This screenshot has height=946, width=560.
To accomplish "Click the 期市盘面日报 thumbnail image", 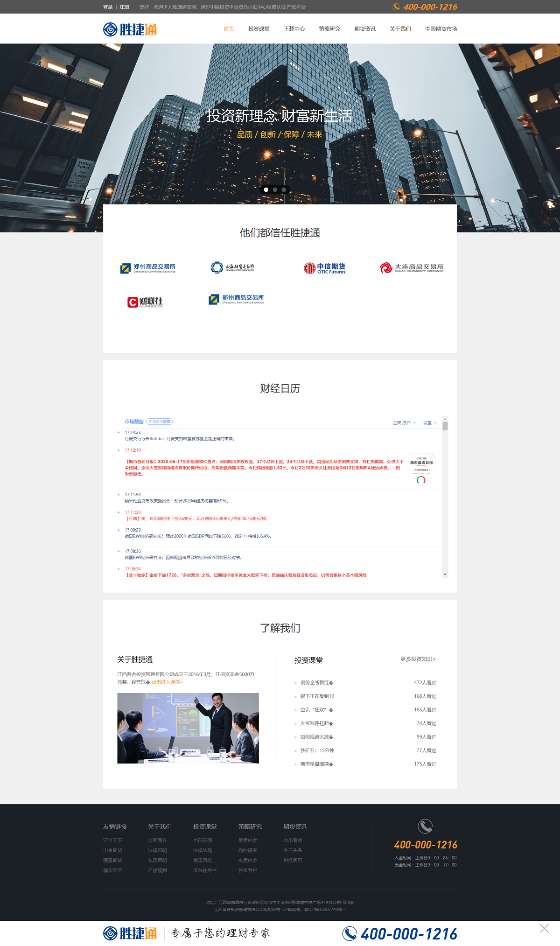I will tap(421, 469).
